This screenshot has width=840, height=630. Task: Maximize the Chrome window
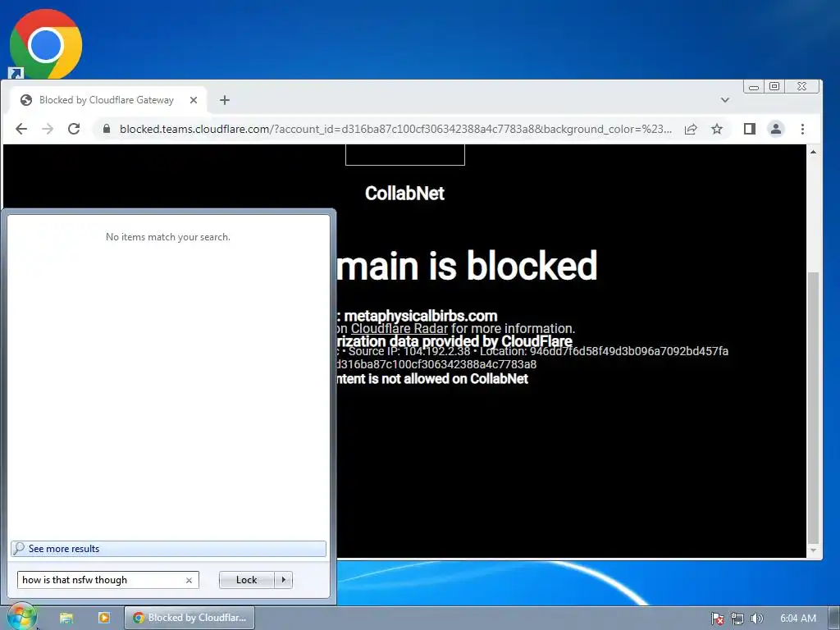pyautogui.click(x=774, y=86)
